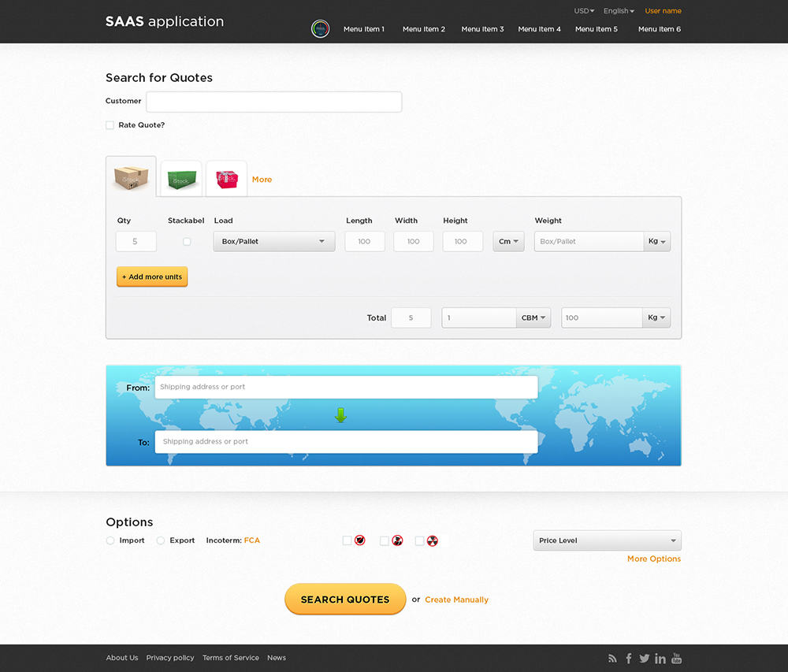This screenshot has height=672, width=788.
Task: Open the USD currency dropdown
Action: tap(584, 10)
